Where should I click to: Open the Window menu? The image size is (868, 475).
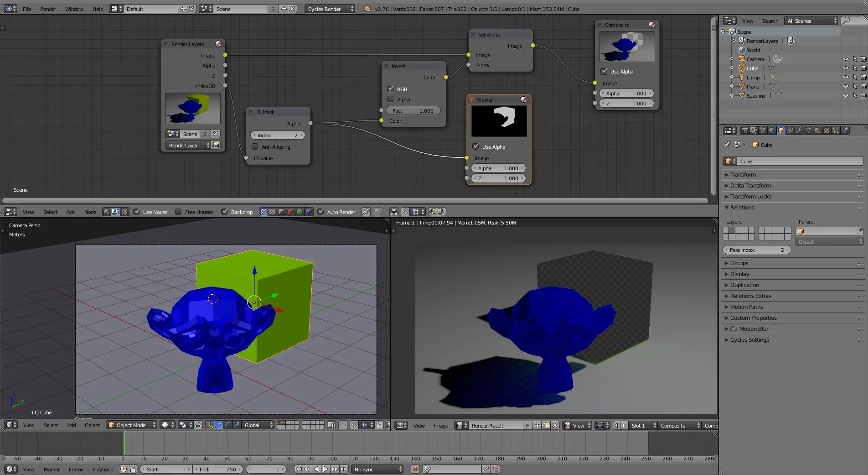pos(74,9)
